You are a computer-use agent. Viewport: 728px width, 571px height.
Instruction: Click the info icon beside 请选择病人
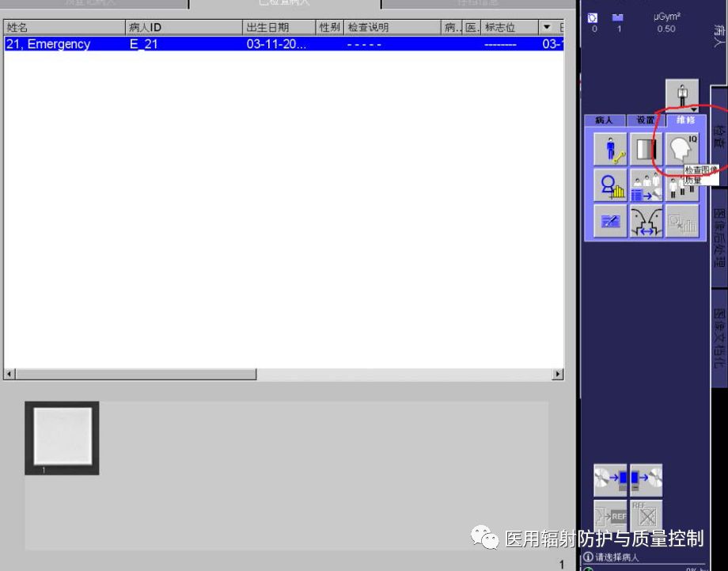(588, 557)
